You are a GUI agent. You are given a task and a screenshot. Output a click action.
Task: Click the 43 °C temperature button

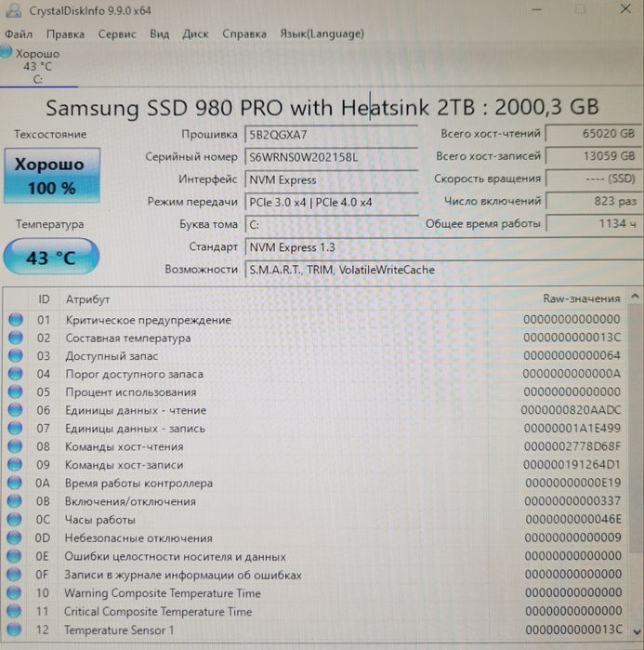click(51, 257)
